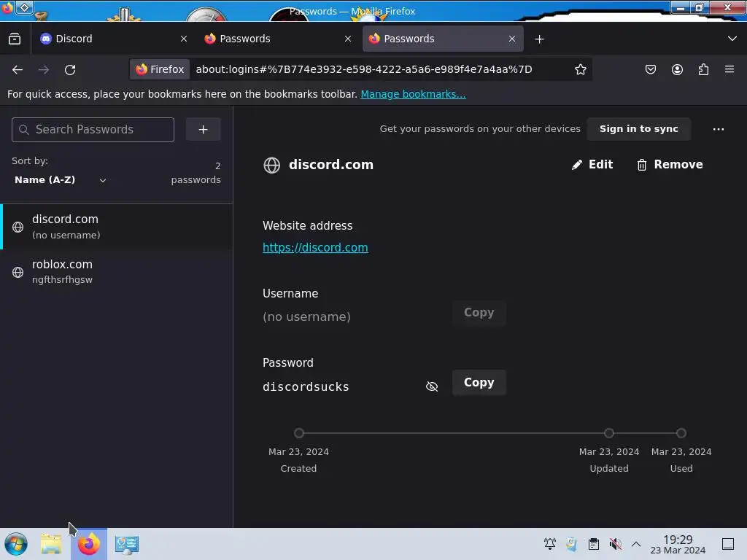Screen dimensions: 747x560
Task: Open the Windows-style start menu orb
Action: pos(16,544)
